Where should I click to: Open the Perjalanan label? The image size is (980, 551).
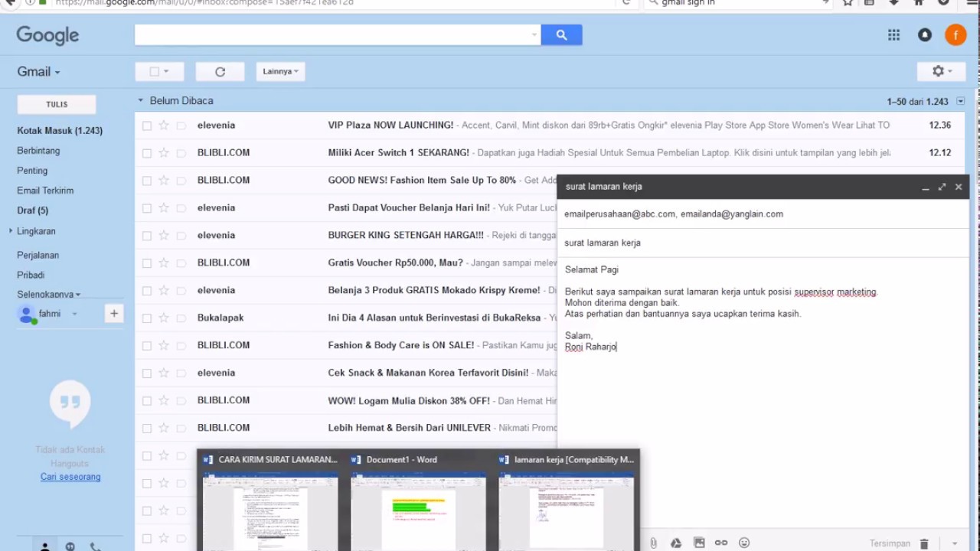coord(38,255)
